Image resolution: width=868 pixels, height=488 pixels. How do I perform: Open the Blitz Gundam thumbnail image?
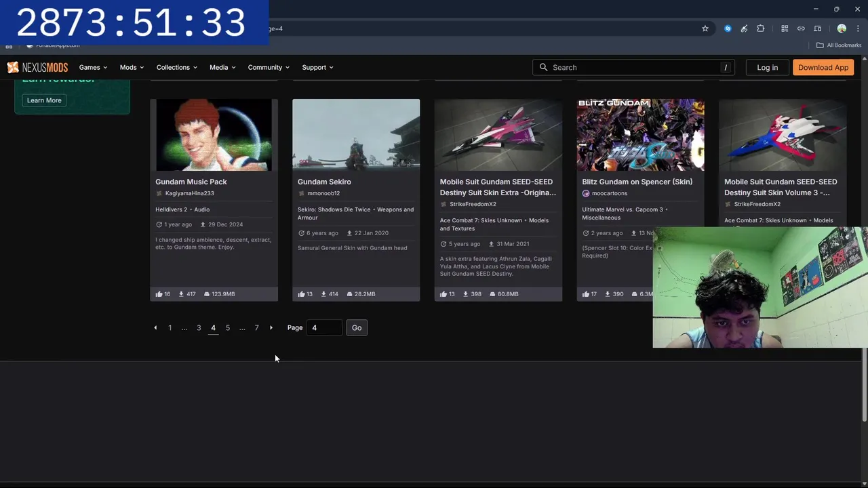click(x=640, y=135)
